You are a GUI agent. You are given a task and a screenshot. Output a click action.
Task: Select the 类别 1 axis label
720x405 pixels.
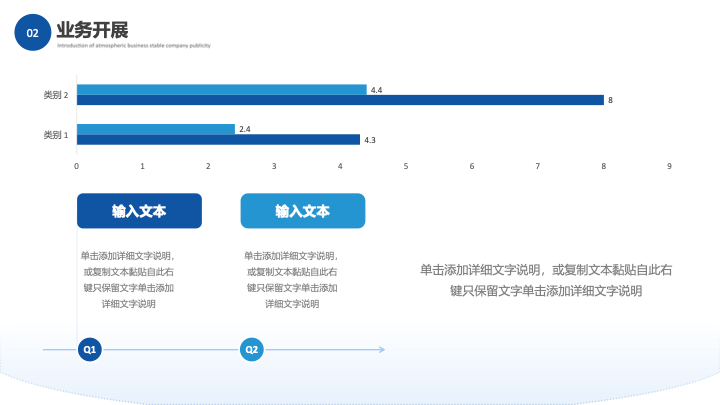[55, 134]
